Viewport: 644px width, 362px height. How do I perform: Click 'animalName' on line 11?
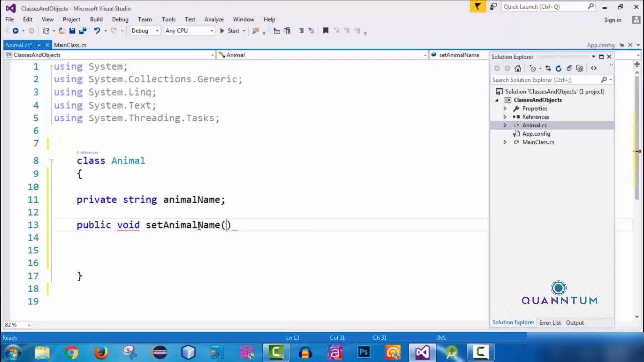tap(192, 200)
